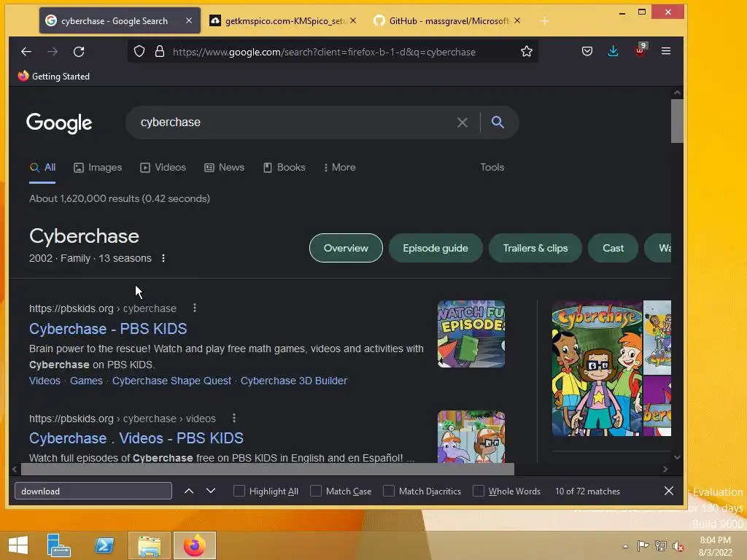This screenshot has height=560, width=747.
Task: Go back to the previous page
Action: [26, 52]
